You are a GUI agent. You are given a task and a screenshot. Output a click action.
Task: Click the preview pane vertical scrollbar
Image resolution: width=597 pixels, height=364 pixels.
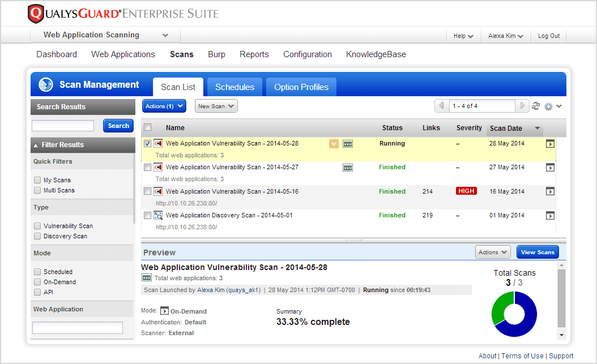coord(561,298)
